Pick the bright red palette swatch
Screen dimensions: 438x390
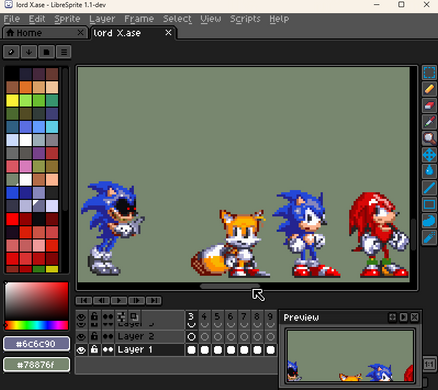coord(12,219)
